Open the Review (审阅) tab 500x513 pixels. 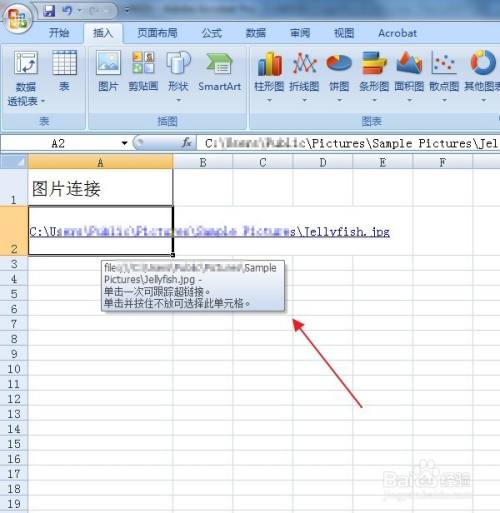pyautogui.click(x=300, y=33)
